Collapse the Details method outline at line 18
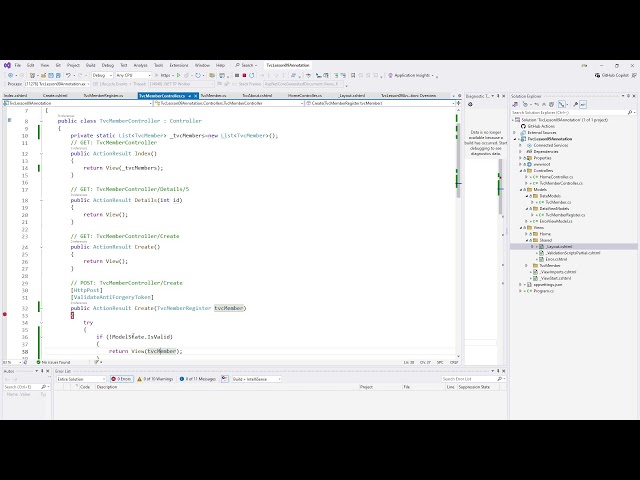640x480 pixels. 41,200
